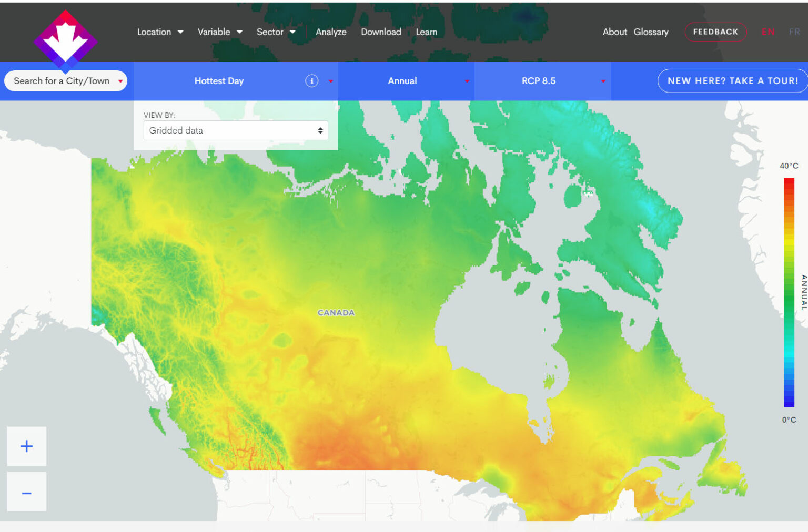808x532 pixels.
Task: Open the Annual time period dropdown
Action: pos(466,81)
